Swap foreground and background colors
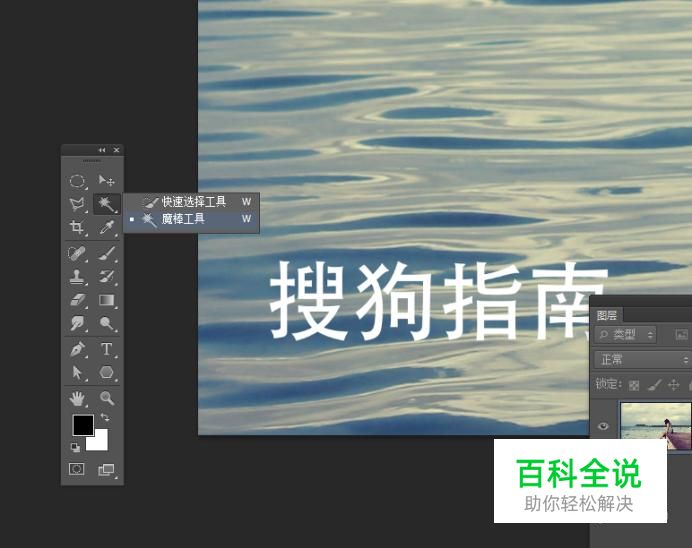Screen dimensions: 692x548 coord(105,417)
